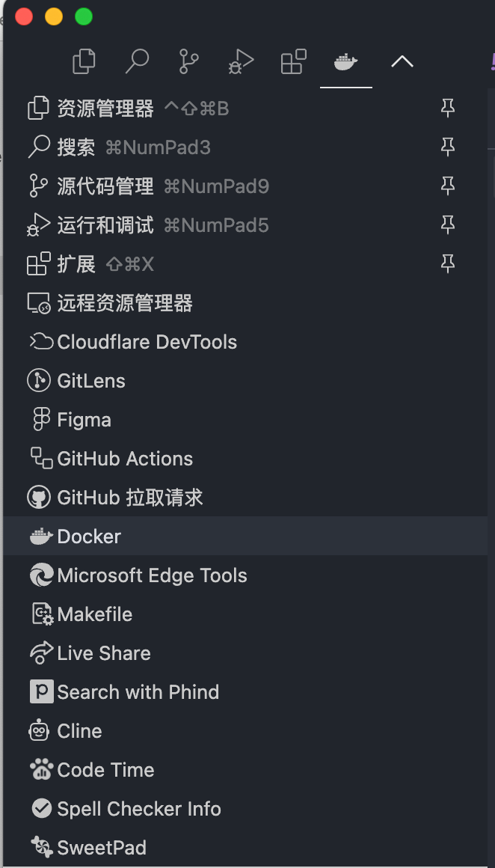The width and height of the screenshot is (495, 868).
Task: Toggle the pin for 源代码管理 entry
Action: pyautogui.click(x=448, y=186)
